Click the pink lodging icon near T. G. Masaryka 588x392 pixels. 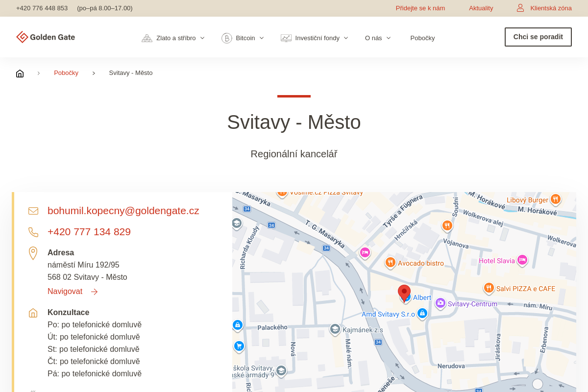point(365,252)
